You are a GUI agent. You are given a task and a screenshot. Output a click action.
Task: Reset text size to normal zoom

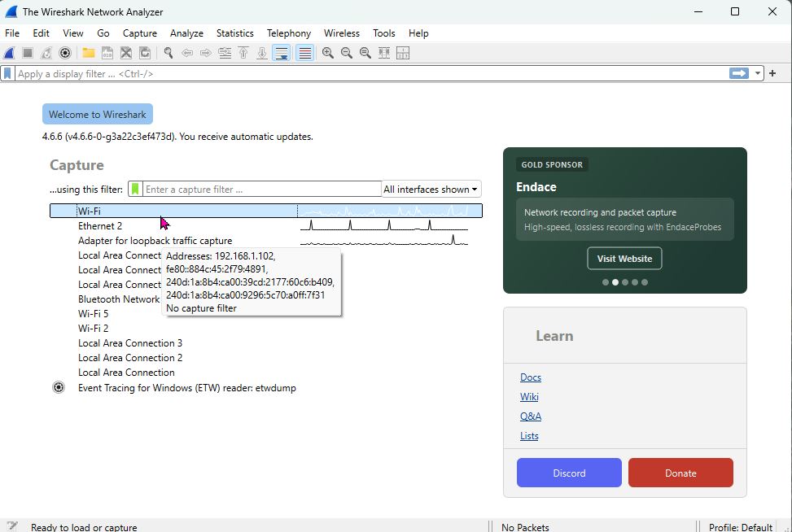point(365,53)
